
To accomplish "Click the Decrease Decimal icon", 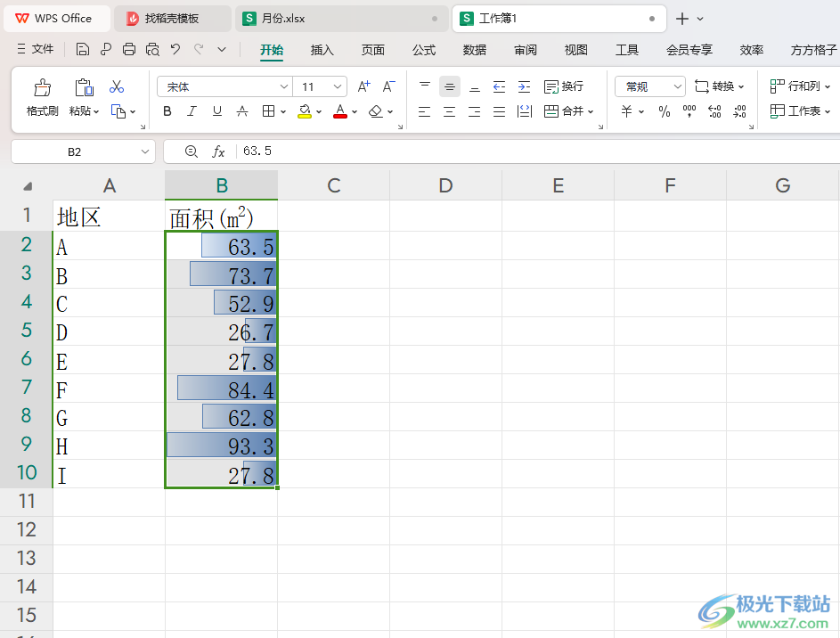I will click(x=740, y=111).
